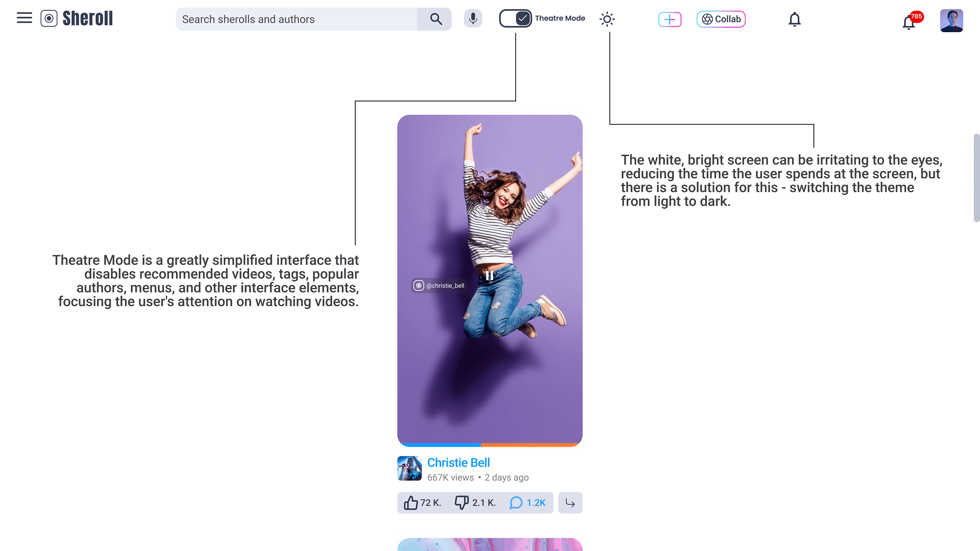980x551 pixels.
Task: Click in the search sherolls field
Action: [297, 19]
